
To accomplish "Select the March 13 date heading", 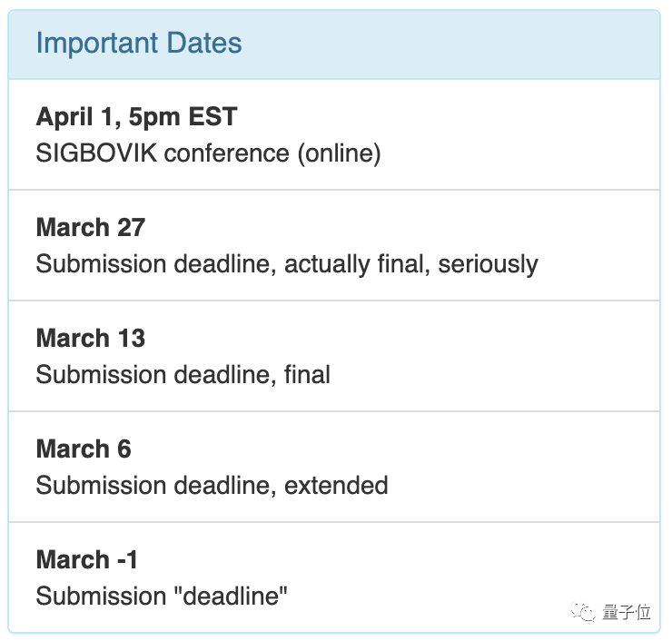I will (x=91, y=339).
